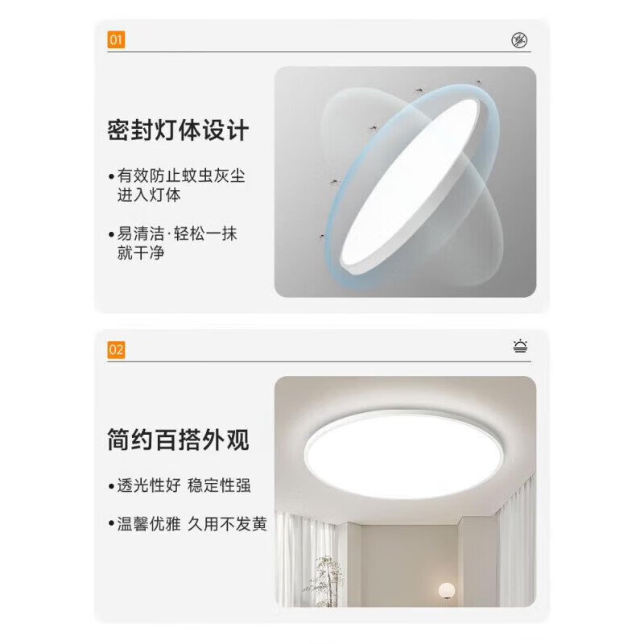Click the mosquito above the tilted lamp
The height and width of the screenshot is (644, 644).
[x=419, y=90]
